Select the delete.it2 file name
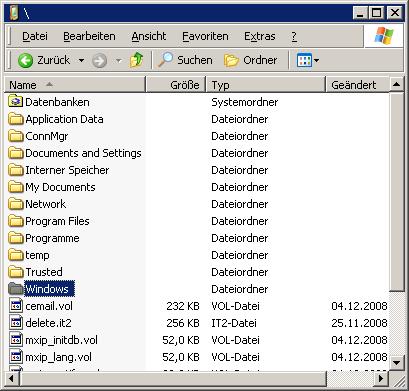Screen dimensions: 409x391 point(49,323)
